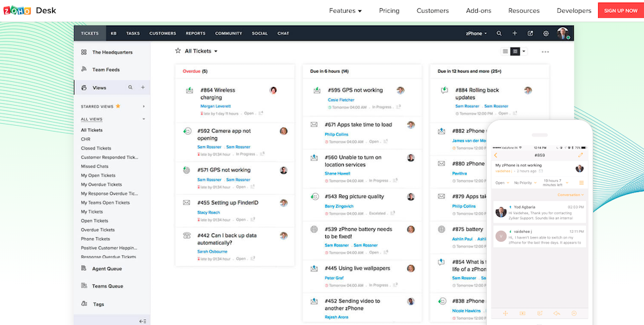The height and width of the screenshot is (325, 644).
Task: Switch to the KB tab
Action: (113, 34)
